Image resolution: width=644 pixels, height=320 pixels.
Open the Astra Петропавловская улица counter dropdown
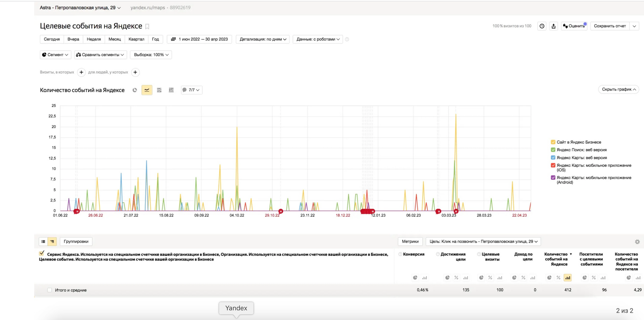click(x=80, y=8)
